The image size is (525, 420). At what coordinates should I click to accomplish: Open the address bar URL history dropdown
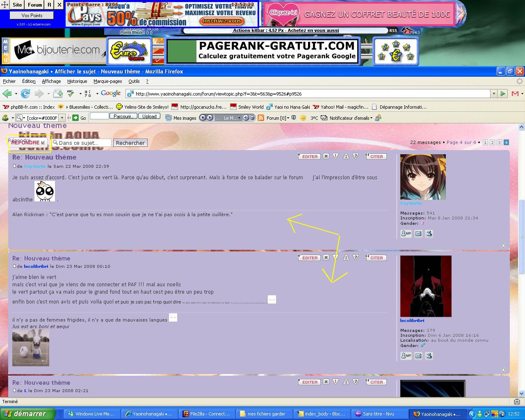494,94
